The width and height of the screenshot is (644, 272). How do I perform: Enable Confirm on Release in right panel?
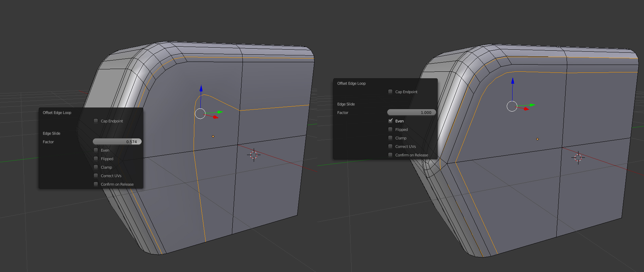pyautogui.click(x=390, y=155)
